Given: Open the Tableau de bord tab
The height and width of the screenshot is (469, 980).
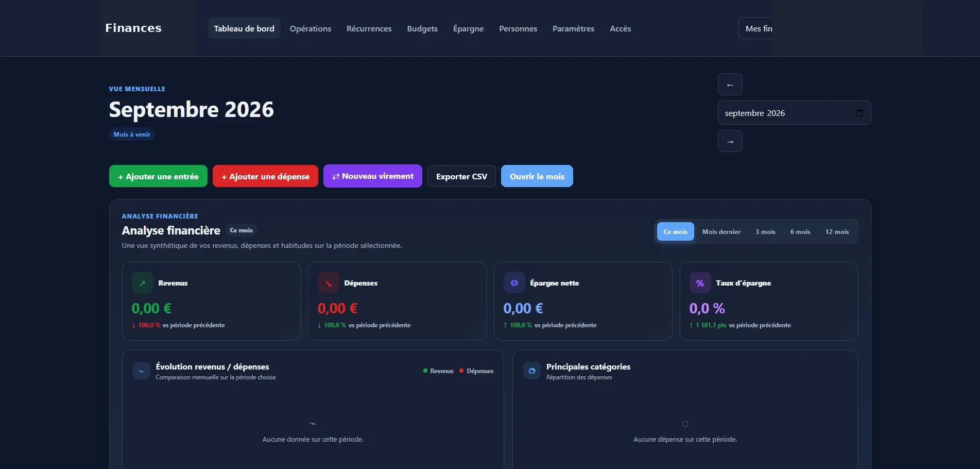Looking at the screenshot, I should tap(244, 28).
